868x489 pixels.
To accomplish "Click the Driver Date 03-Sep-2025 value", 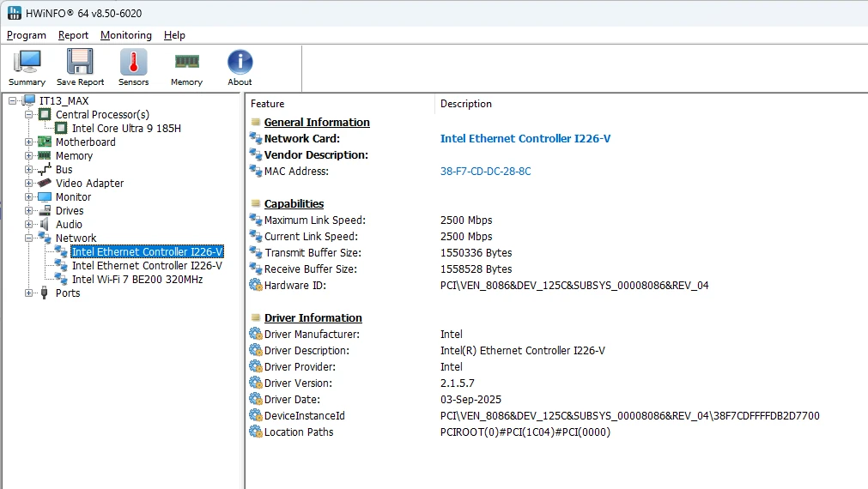I will [x=470, y=400].
